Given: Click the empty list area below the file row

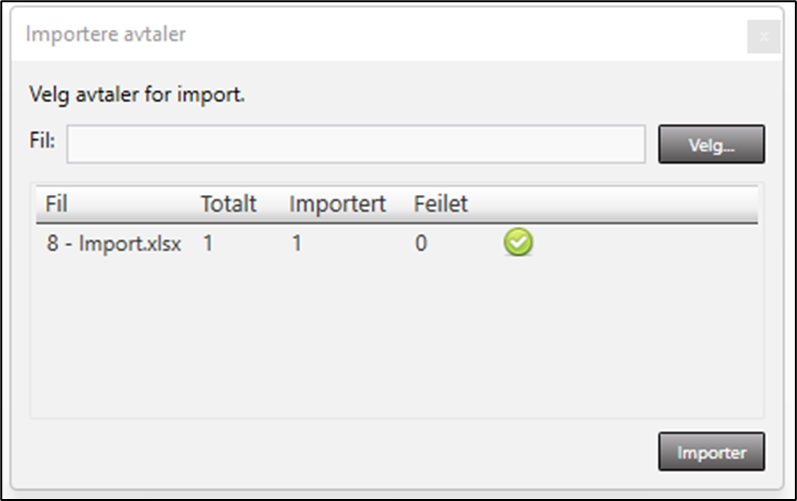Looking at the screenshot, I should click(x=396, y=340).
